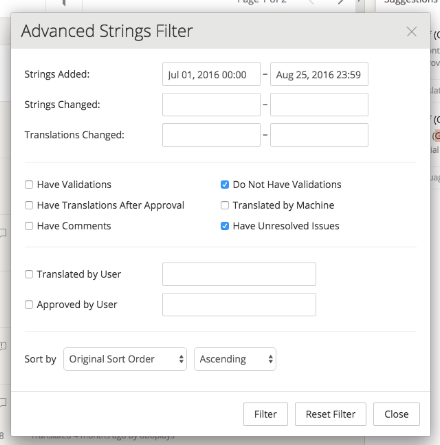The height and width of the screenshot is (445, 440).
Task: Click the Reset Filter button
Action: click(x=331, y=414)
